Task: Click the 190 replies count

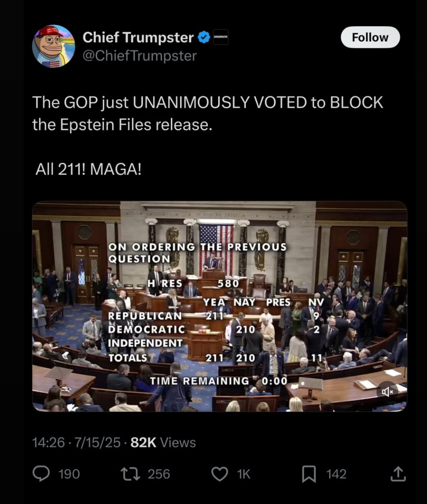Action: tap(69, 474)
